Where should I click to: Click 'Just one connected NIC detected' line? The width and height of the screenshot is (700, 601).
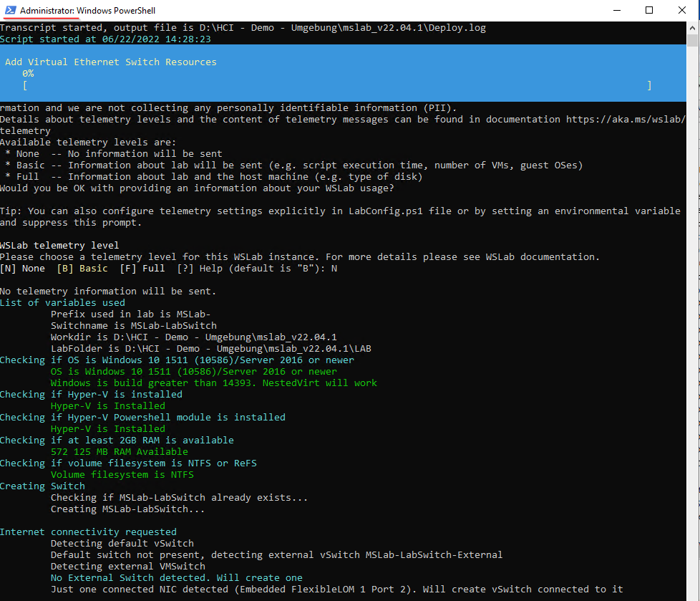pyautogui.click(x=336, y=590)
